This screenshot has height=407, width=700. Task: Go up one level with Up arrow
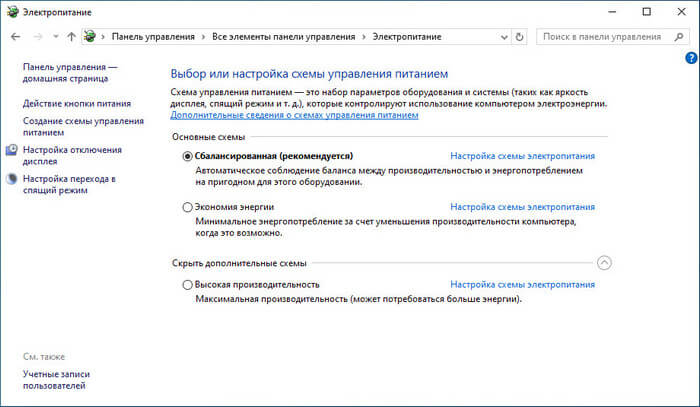point(71,37)
